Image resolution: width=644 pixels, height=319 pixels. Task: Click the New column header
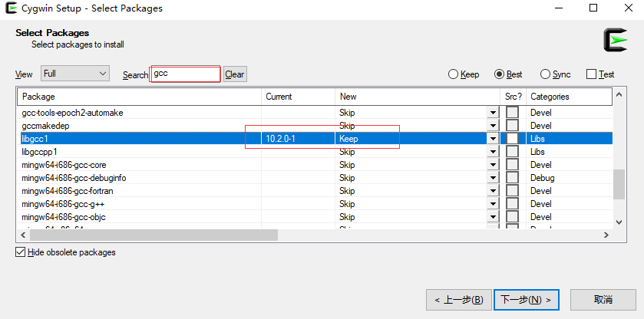tap(418, 97)
